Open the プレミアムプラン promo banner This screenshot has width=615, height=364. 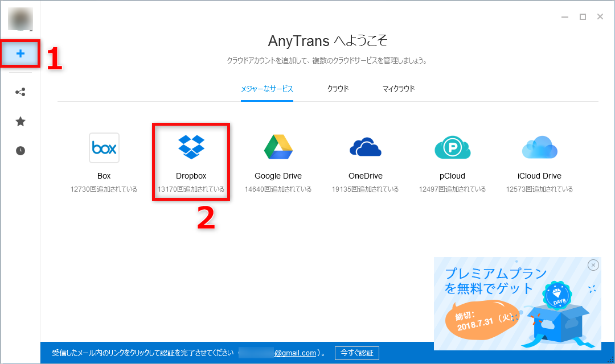[517, 304]
